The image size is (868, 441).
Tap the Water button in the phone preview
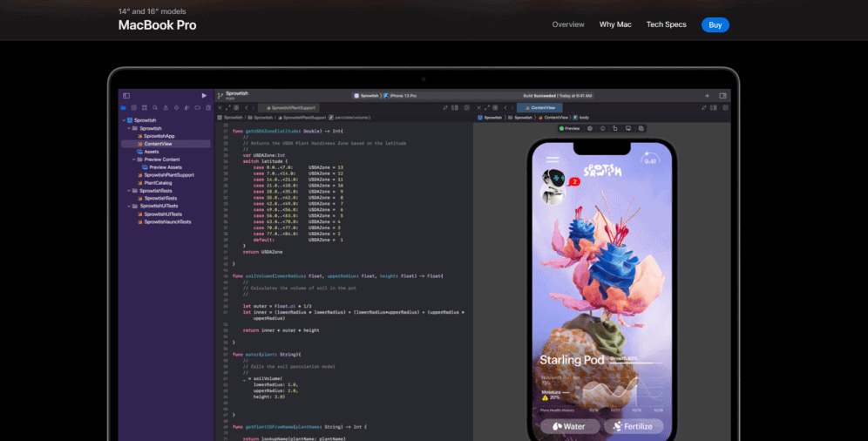(569, 426)
